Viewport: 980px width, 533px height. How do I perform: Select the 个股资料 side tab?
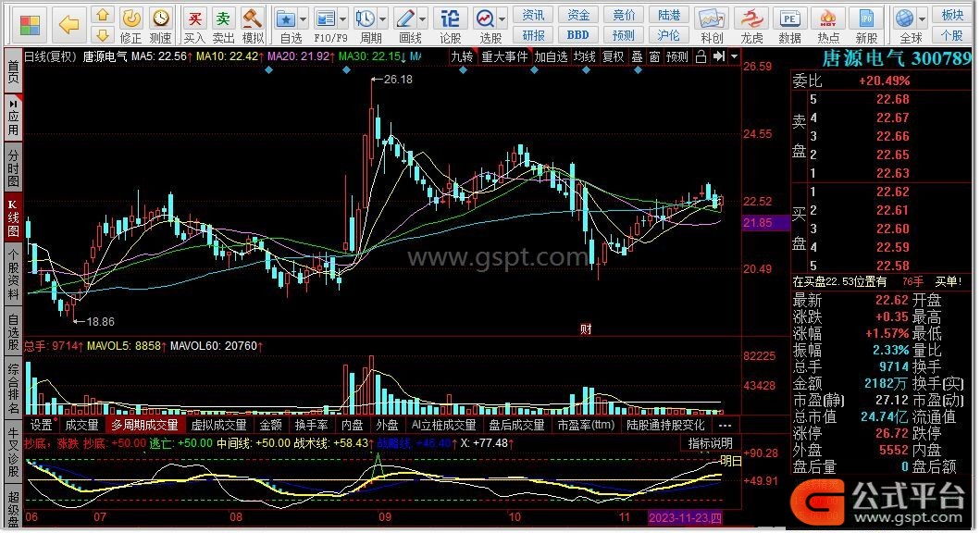click(13, 274)
